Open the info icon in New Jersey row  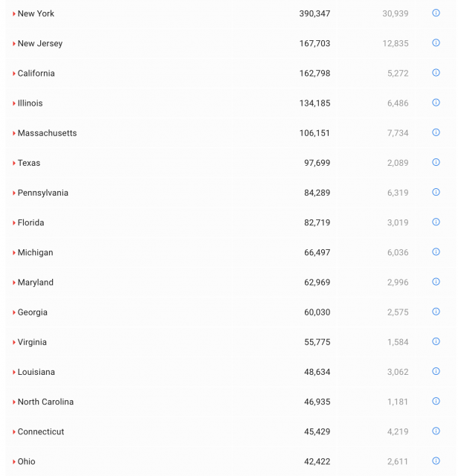point(436,43)
